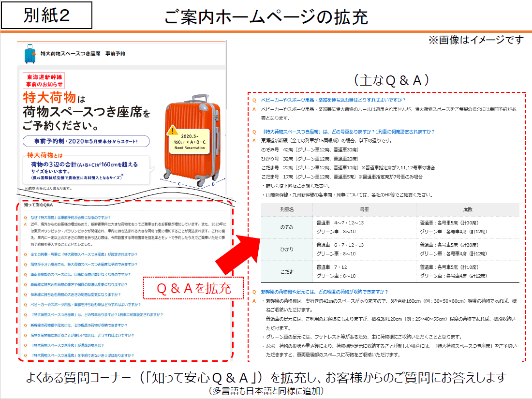
Task: Click the "(主なQ&A)" heading
Action: (x=392, y=80)
